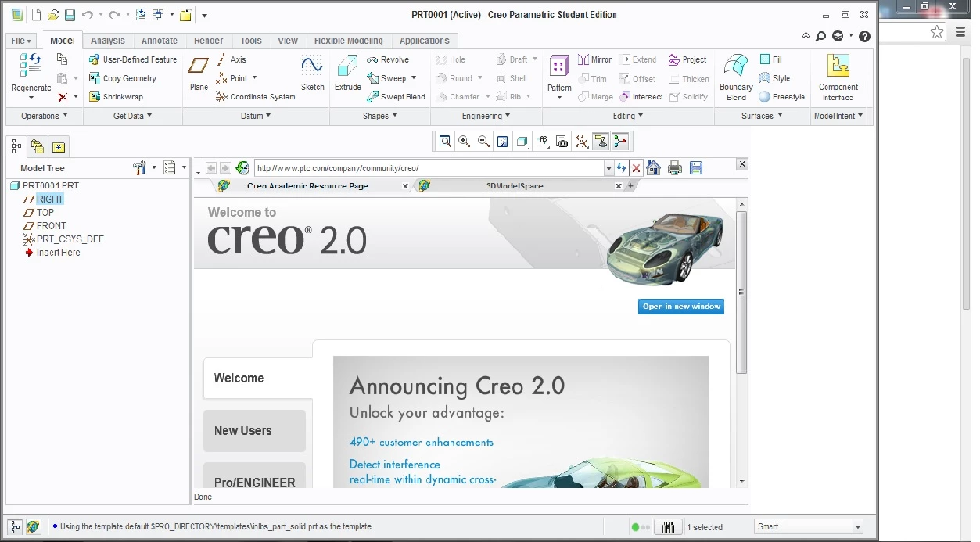Select the Axis datum tool

232,59
